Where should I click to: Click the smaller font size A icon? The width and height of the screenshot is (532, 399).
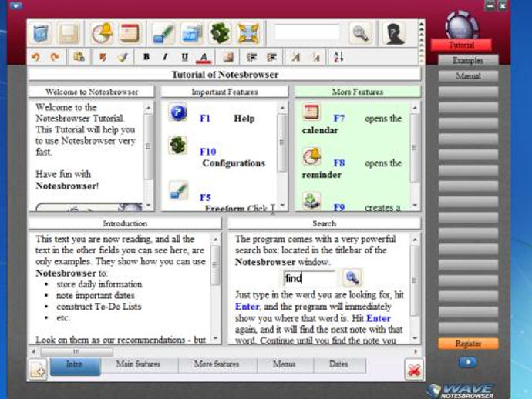(315, 57)
